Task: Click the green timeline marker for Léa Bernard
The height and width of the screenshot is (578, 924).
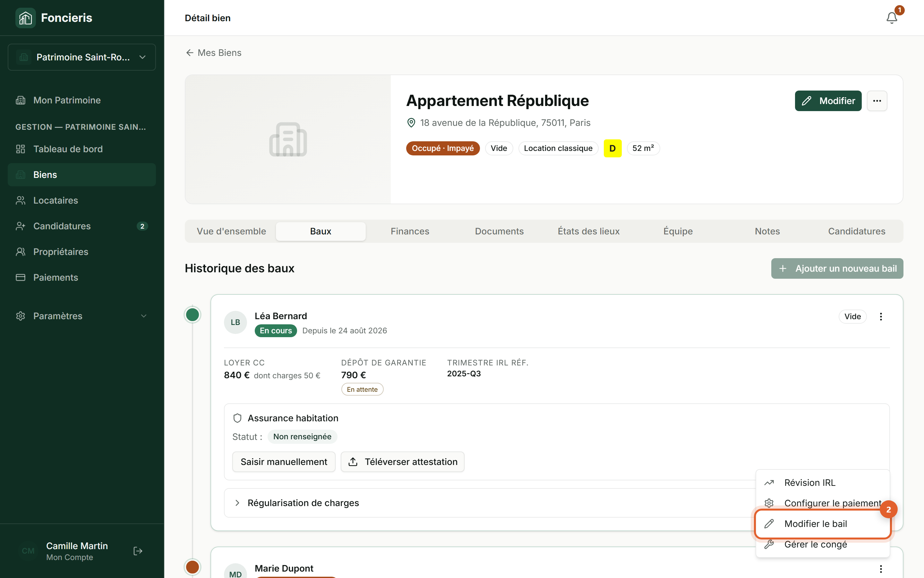Action: coord(193,315)
